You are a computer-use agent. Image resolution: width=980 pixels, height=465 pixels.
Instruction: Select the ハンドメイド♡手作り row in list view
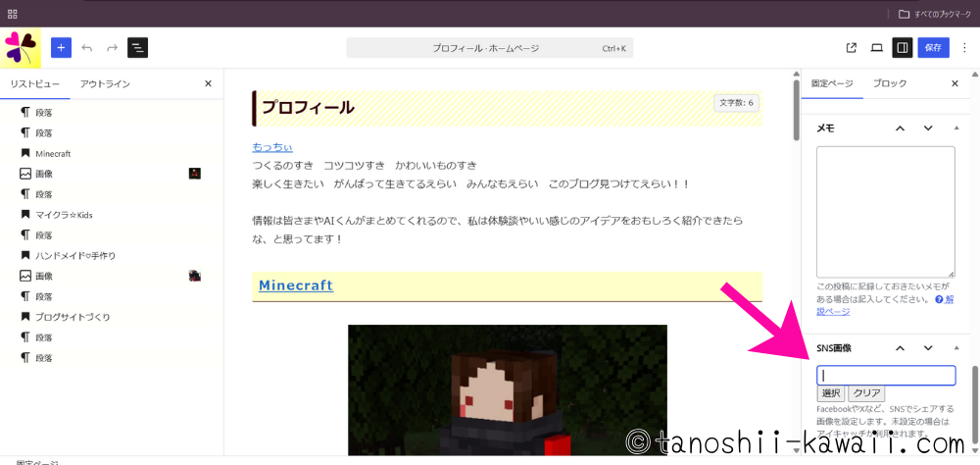[x=112, y=255]
